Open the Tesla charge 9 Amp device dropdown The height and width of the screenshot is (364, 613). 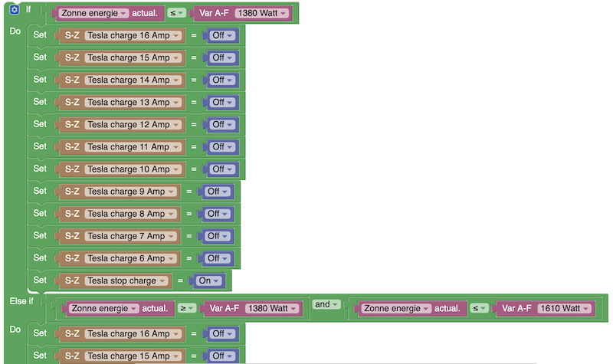pyautogui.click(x=130, y=192)
